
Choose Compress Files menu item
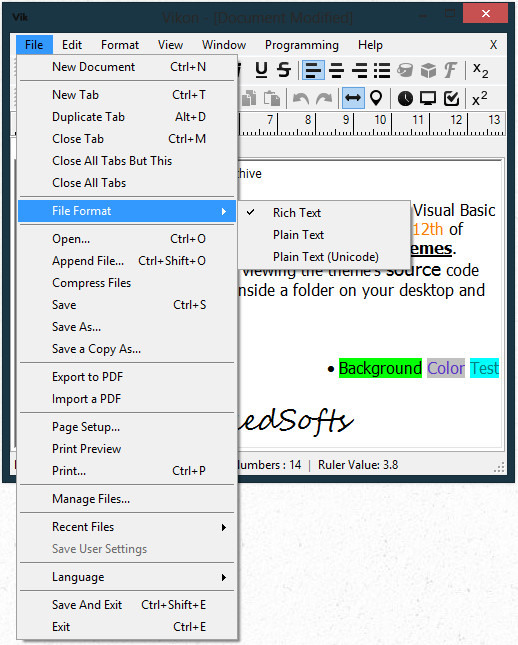click(127, 283)
